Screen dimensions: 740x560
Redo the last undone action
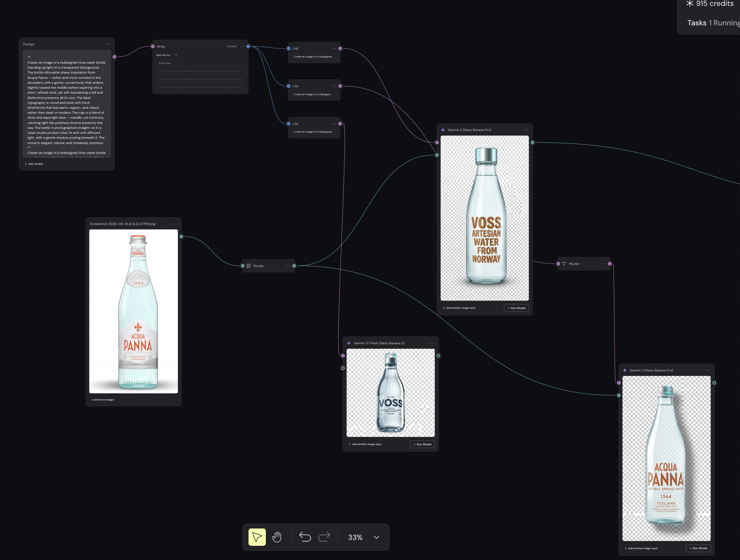pyautogui.click(x=324, y=537)
